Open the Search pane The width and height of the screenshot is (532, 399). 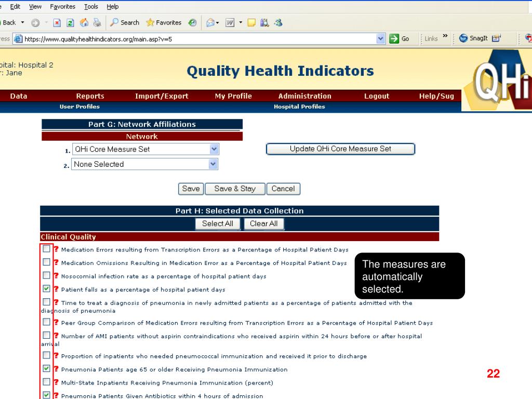125,23
